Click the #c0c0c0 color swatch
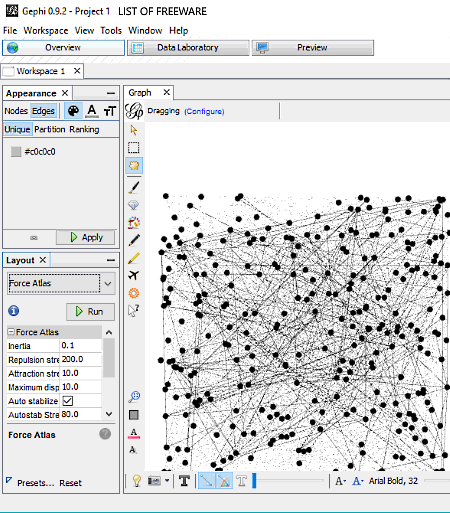Screen dimensions: 450x513 pyautogui.click(x=16, y=152)
